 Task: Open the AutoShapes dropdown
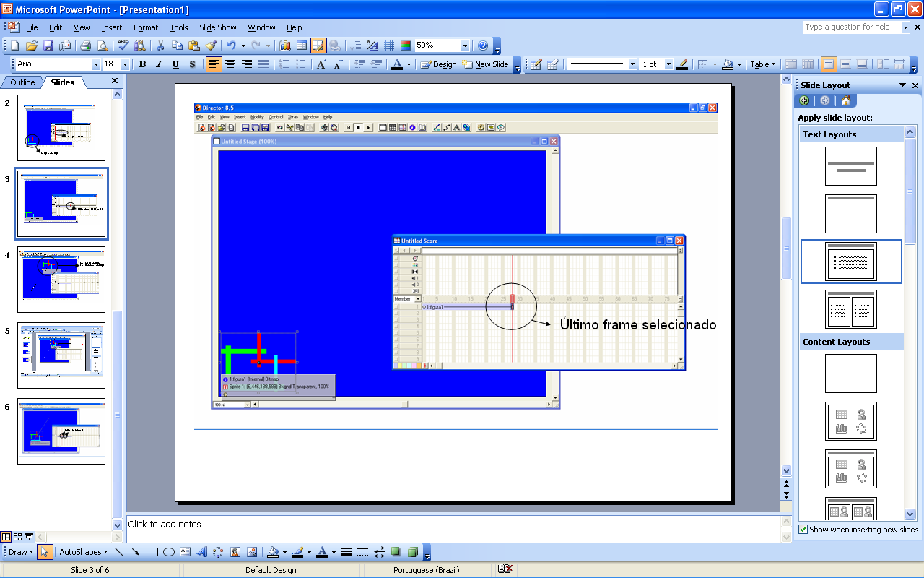coord(83,552)
